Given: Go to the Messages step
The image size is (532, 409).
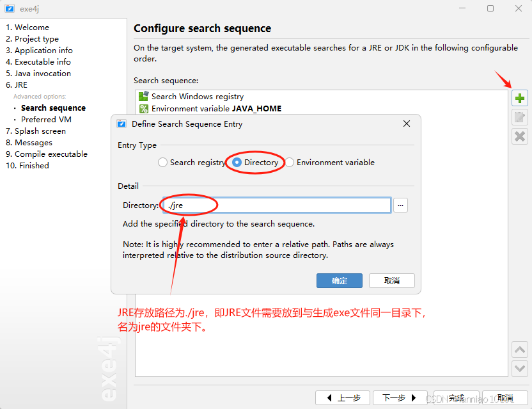Looking at the screenshot, I should pyautogui.click(x=29, y=143).
